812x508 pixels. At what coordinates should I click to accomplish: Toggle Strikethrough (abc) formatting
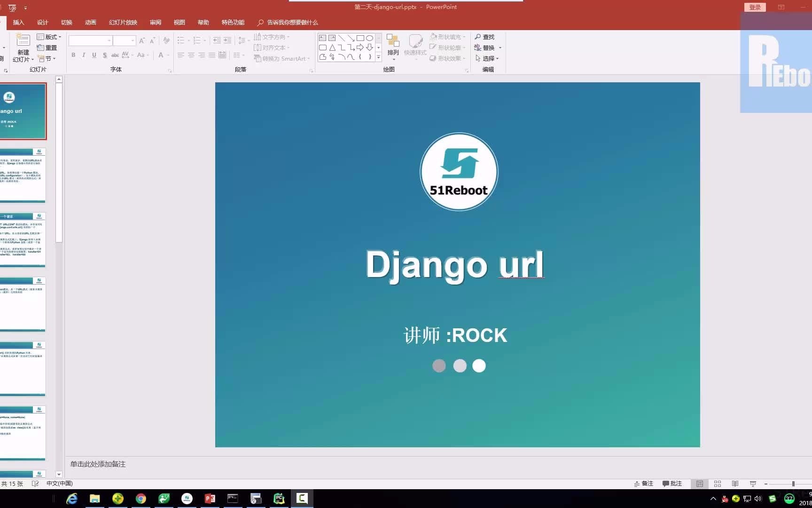pyautogui.click(x=115, y=55)
